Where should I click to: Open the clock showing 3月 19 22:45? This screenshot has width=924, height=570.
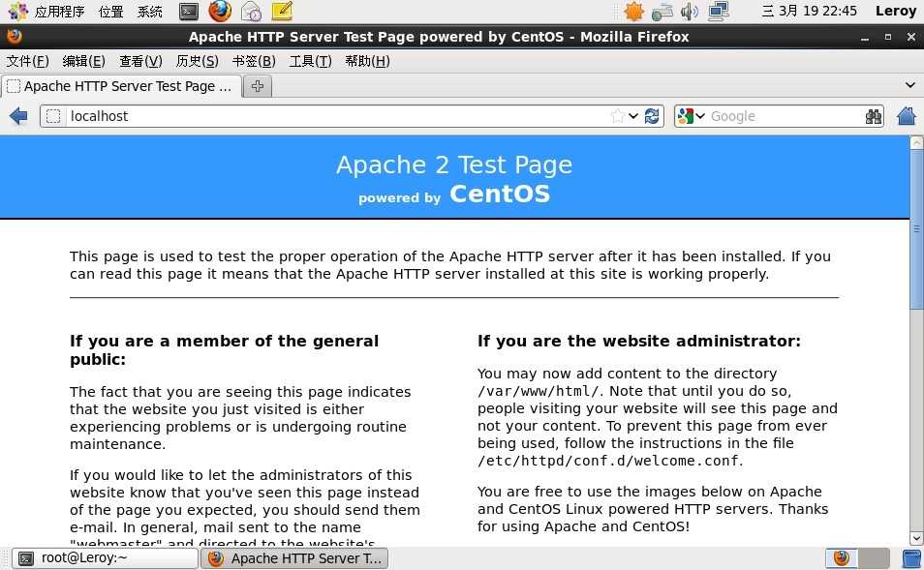809,11
